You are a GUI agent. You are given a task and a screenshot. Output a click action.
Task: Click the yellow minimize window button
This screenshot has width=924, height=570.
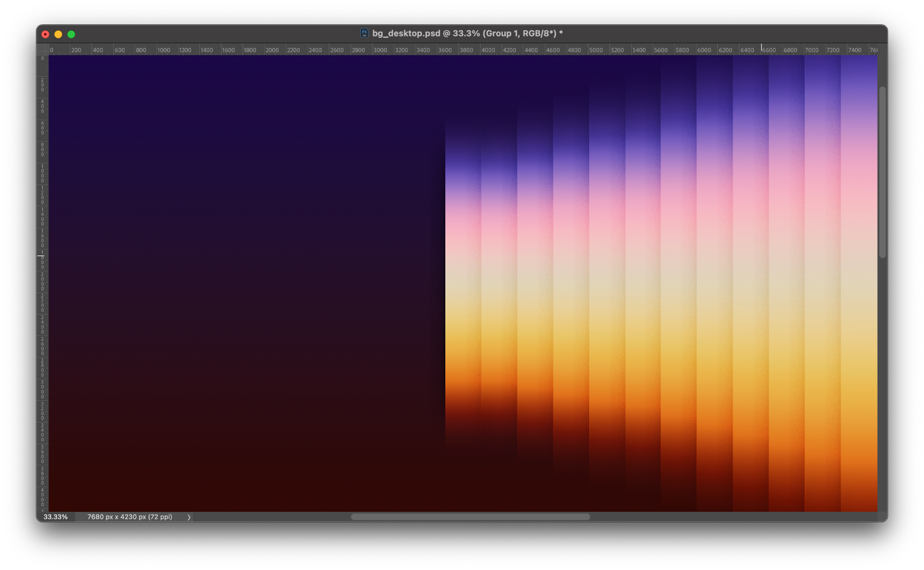[x=58, y=35]
